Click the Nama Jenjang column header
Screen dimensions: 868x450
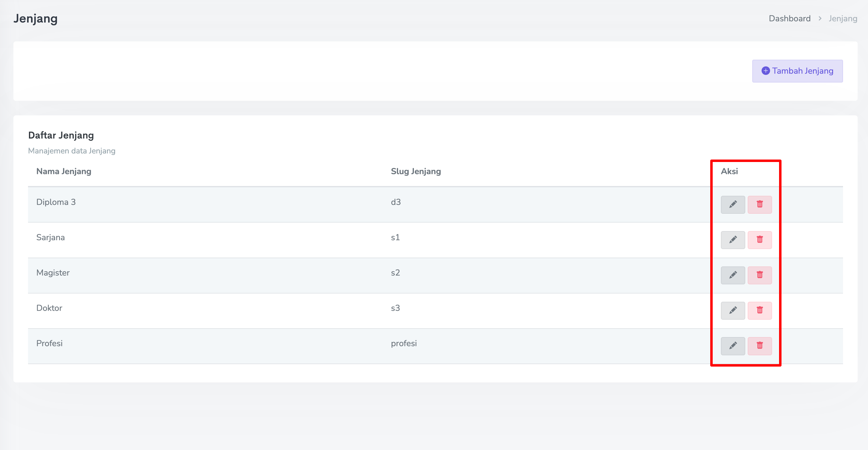tap(64, 171)
